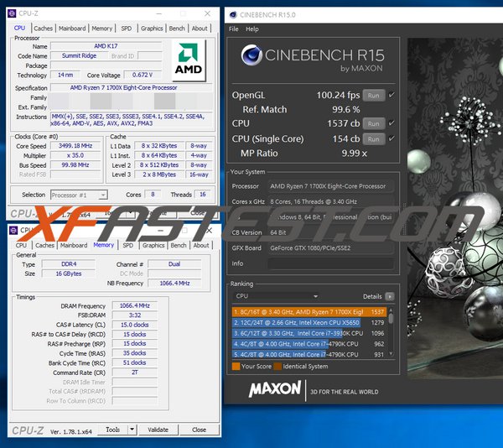Run the CPU (Single Core) benchmark
503x448 pixels.
tap(374, 139)
